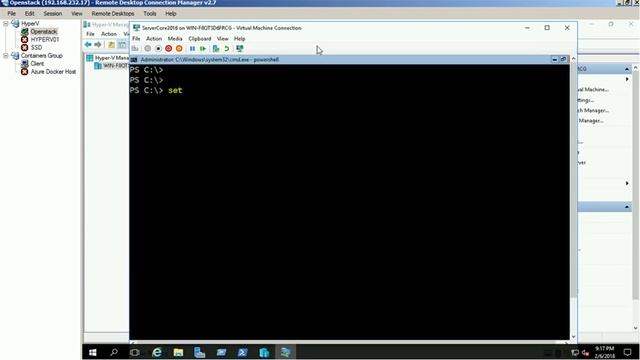Select the HyperV group label
The width and height of the screenshot is (640, 360).
tap(30, 24)
